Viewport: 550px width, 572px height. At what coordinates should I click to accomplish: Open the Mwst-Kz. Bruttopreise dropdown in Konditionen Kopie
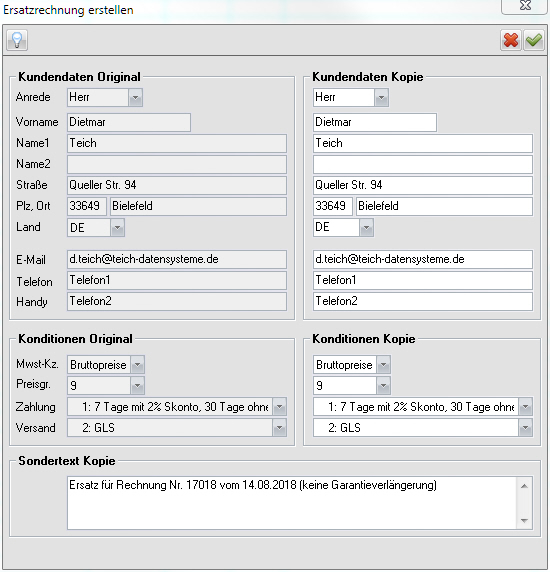tap(383, 364)
